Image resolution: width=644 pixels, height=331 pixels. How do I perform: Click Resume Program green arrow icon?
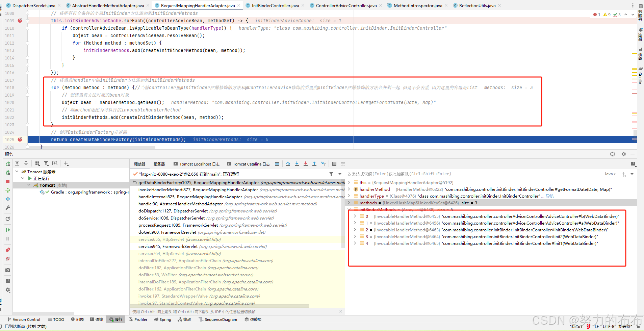point(8,230)
